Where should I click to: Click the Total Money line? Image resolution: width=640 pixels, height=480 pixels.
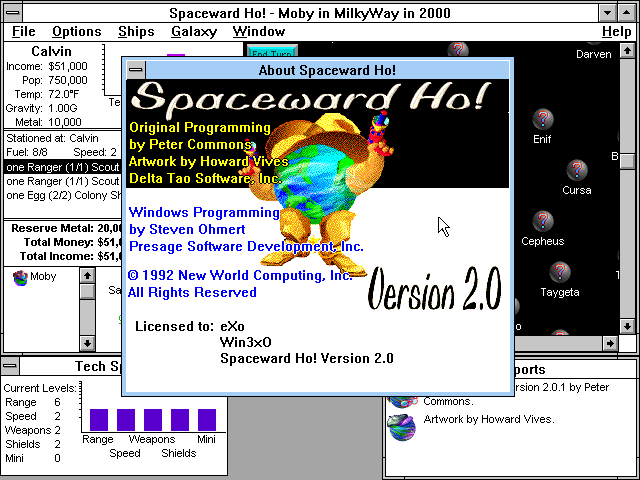(73, 242)
